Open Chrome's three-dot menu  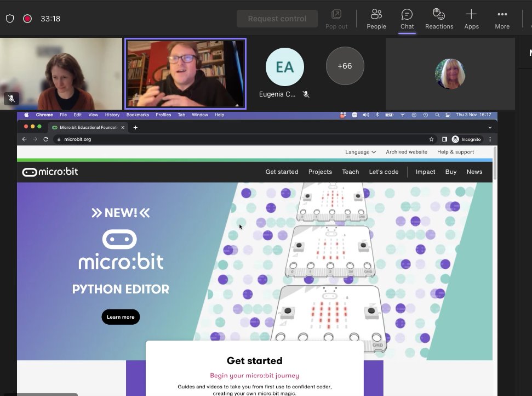coord(490,139)
